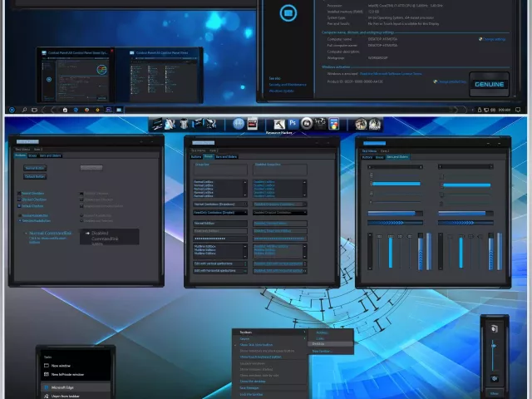Click the GENUINE Microsoft badge
This screenshot has width=532, height=399.
click(x=490, y=84)
